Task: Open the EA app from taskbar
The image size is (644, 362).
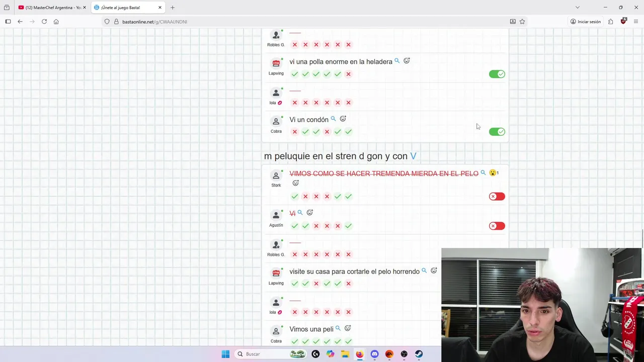Action: (389, 354)
